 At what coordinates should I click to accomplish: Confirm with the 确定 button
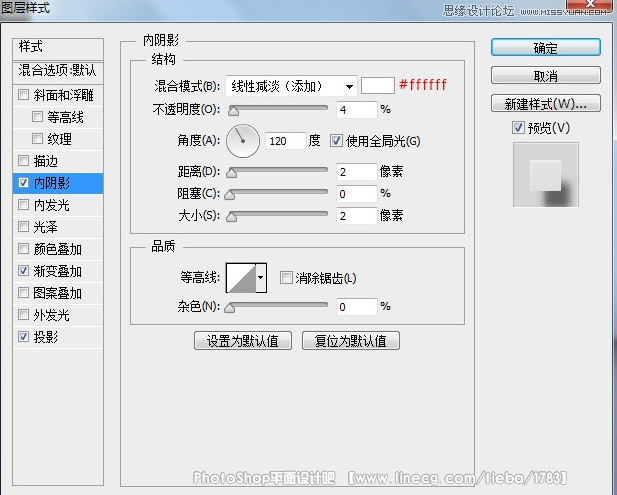coord(546,48)
